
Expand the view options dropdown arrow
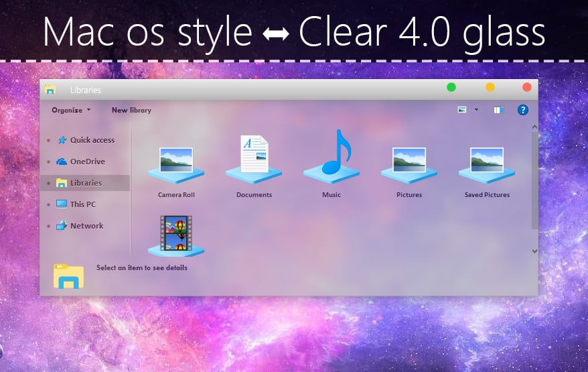[476, 110]
